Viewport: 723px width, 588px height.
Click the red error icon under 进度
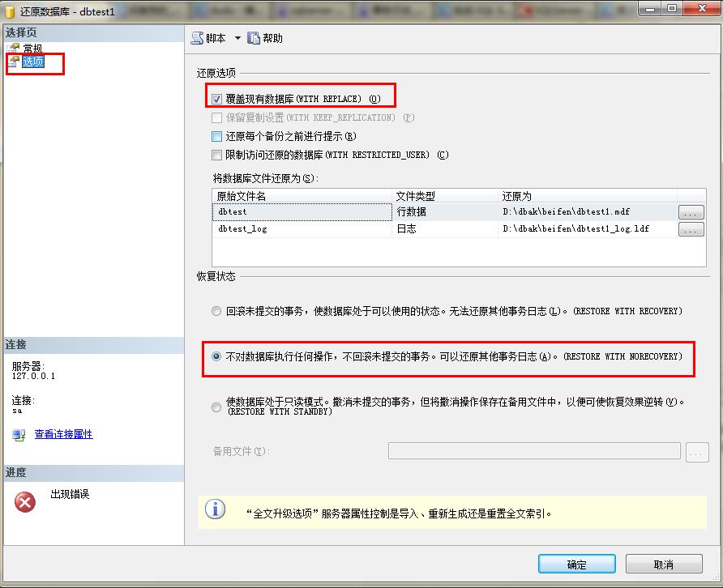pyautogui.click(x=25, y=502)
